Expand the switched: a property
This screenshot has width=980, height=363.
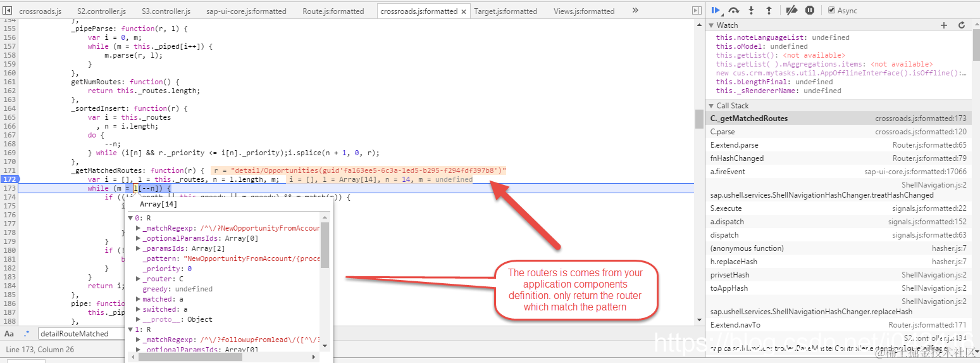(139, 309)
